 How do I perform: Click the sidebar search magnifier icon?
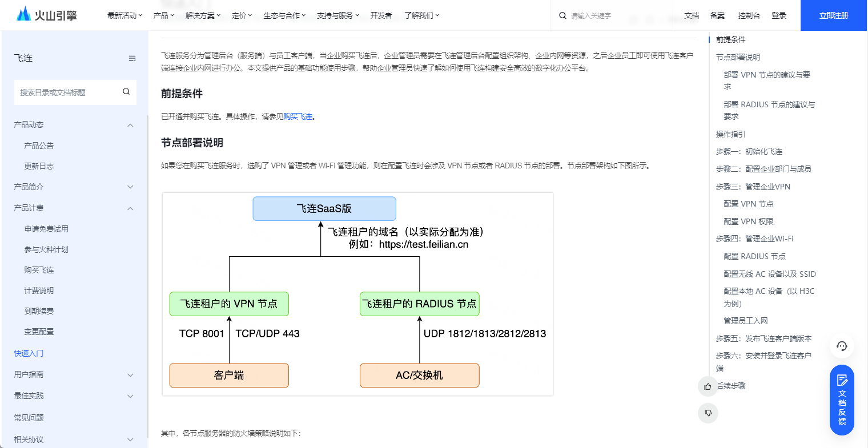[x=126, y=91]
